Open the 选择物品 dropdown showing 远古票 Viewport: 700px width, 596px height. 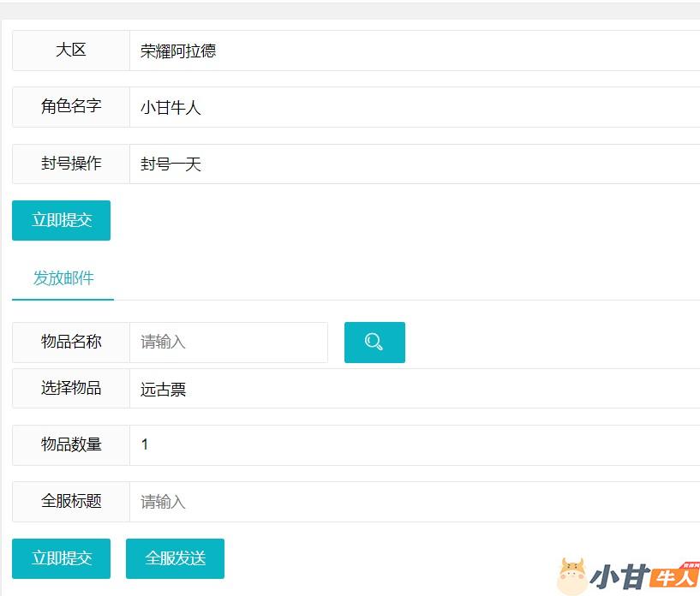pos(415,389)
